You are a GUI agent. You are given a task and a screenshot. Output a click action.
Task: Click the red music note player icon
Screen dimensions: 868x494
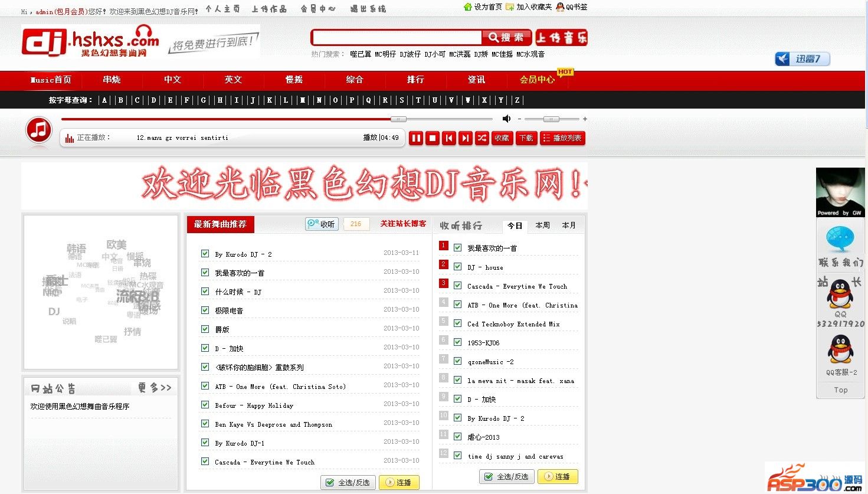[x=40, y=130]
